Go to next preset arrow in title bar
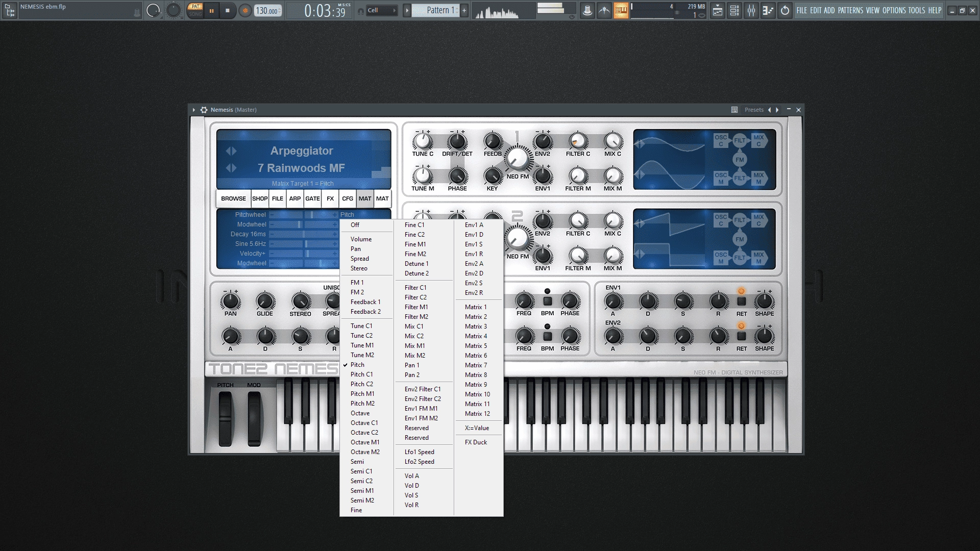The width and height of the screenshot is (980, 551). (x=777, y=110)
